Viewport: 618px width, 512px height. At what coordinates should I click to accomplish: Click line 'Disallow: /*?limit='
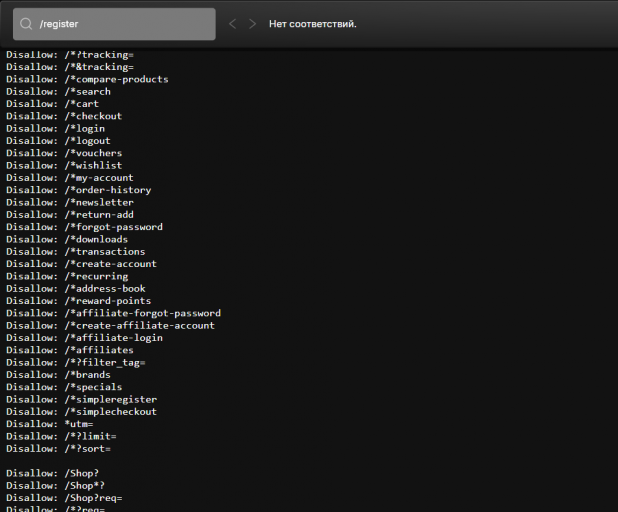click(x=61, y=436)
